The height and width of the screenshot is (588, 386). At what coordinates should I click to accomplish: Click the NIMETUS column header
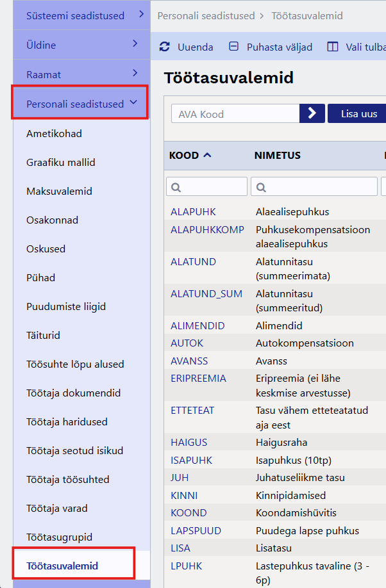277,156
